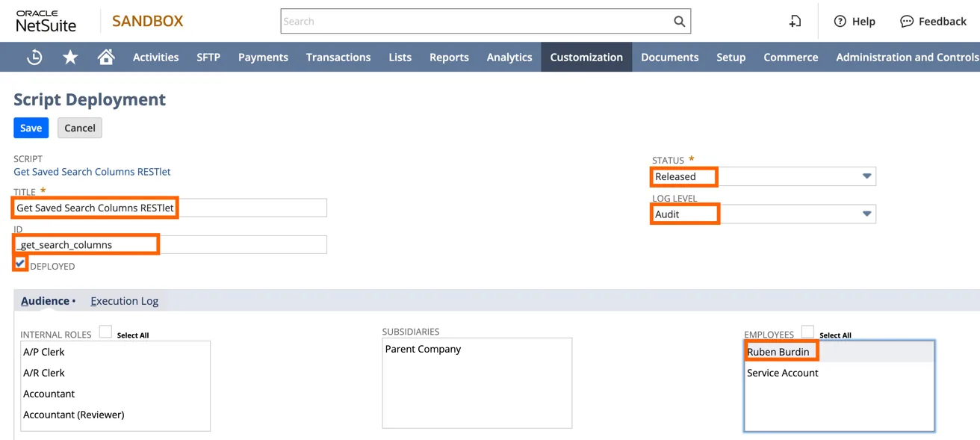Screen dimensions: 980x440
Task: Click the ID input field
Action: pos(170,244)
